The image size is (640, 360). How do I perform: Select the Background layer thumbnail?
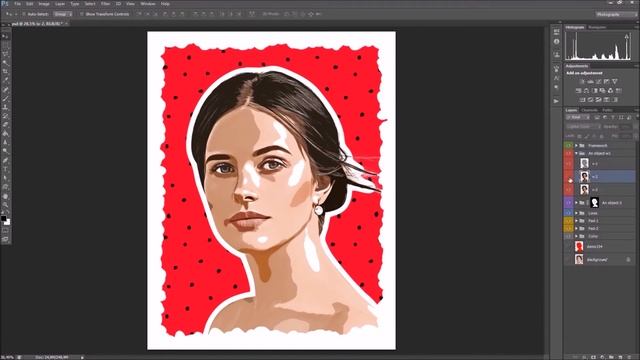click(x=579, y=259)
